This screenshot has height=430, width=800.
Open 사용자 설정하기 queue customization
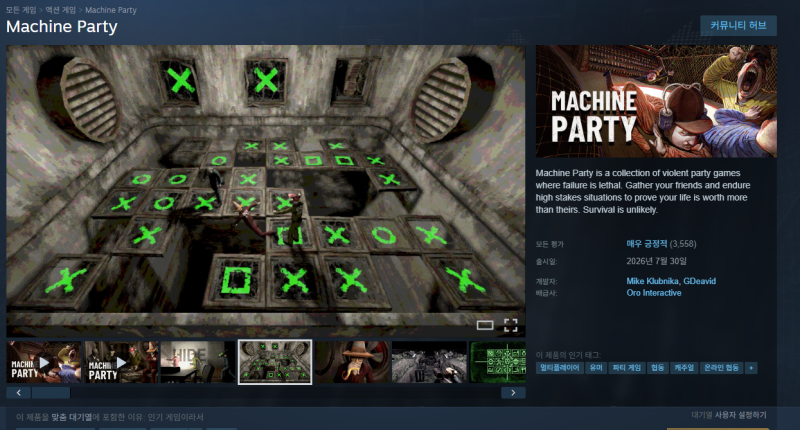coord(740,415)
